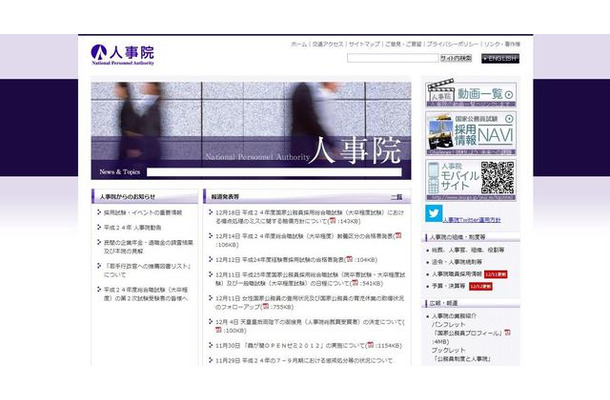Open the 人事院Twitter運用方針 link
Screen dimensions: 610x400
coord(472,220)
